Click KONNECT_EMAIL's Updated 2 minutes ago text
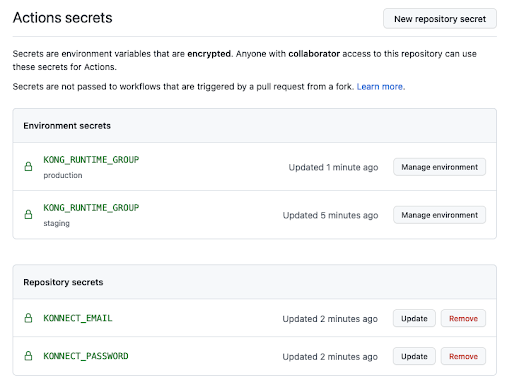The width and height of the screenshot is (512, 387). 330,319
